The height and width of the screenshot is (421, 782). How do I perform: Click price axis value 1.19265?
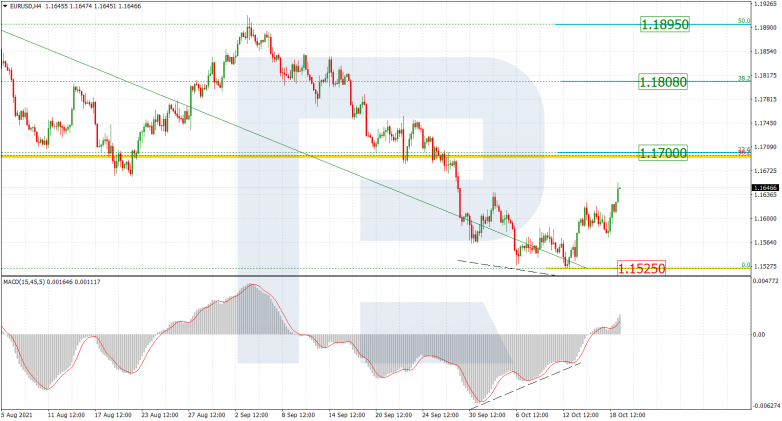coord(766,3)
